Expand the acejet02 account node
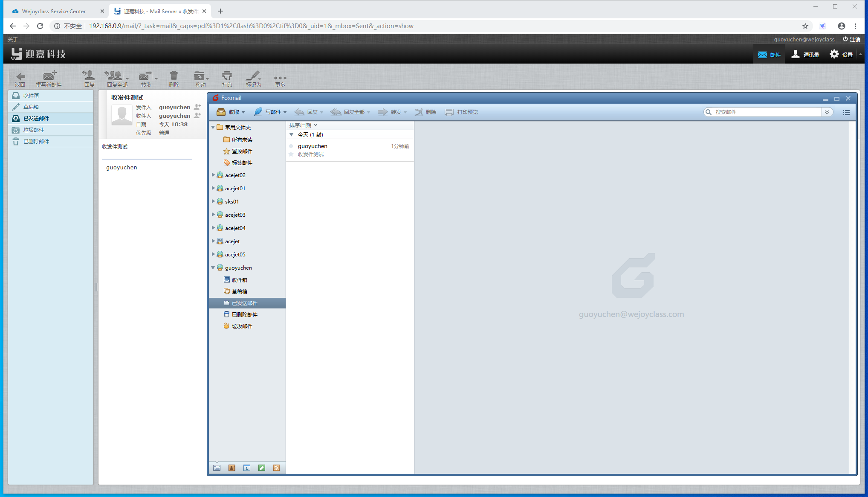Image resolution: width=868 pixels, height=497 pixels. point(213,175)
